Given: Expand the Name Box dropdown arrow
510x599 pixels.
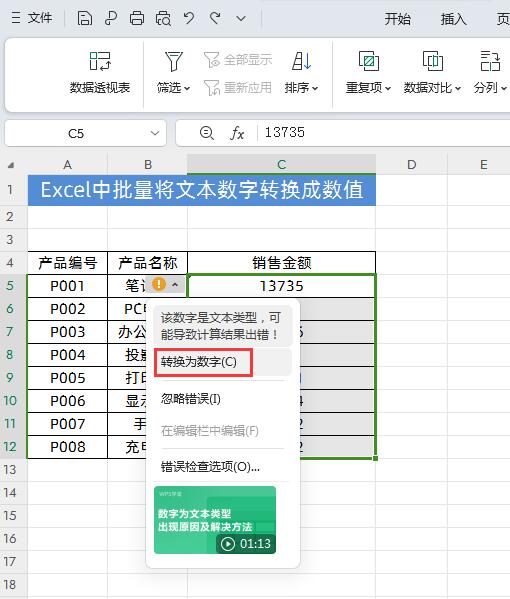Looking at the screenshot, I should tap(155, 133).
